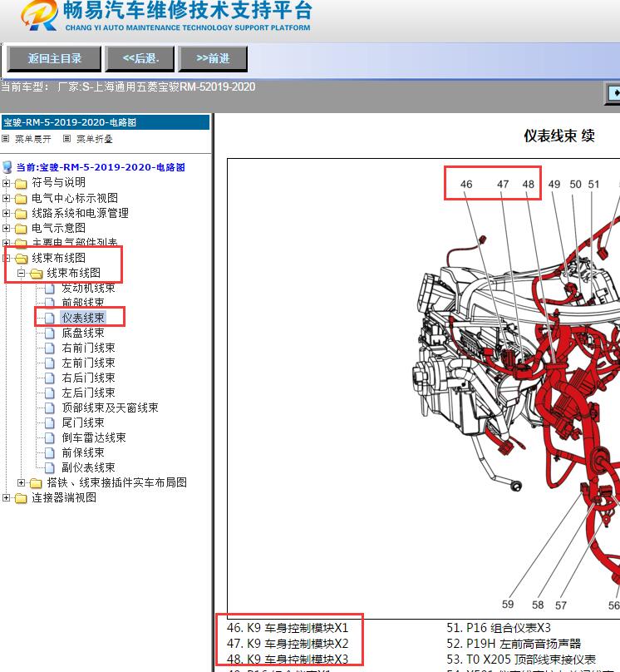This screenshot has width=620, height=672.
Task: Expand the 符号与说明 tree node
Action: (x=6, y=183)
